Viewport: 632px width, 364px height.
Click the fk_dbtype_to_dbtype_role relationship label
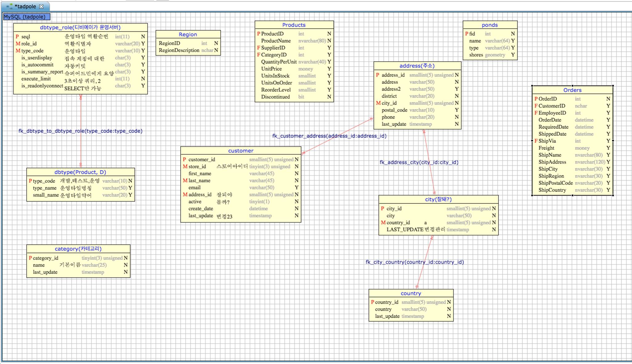tap(80, 131)
